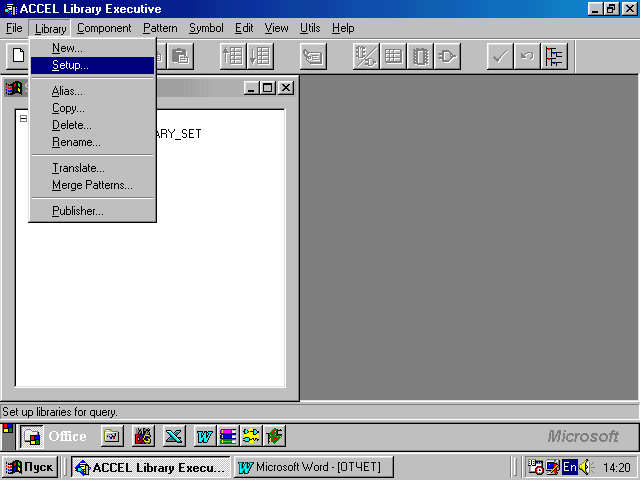This screenshot has height=480, width=640.
Task: Open the Help menu
Action: click(343, 28)
